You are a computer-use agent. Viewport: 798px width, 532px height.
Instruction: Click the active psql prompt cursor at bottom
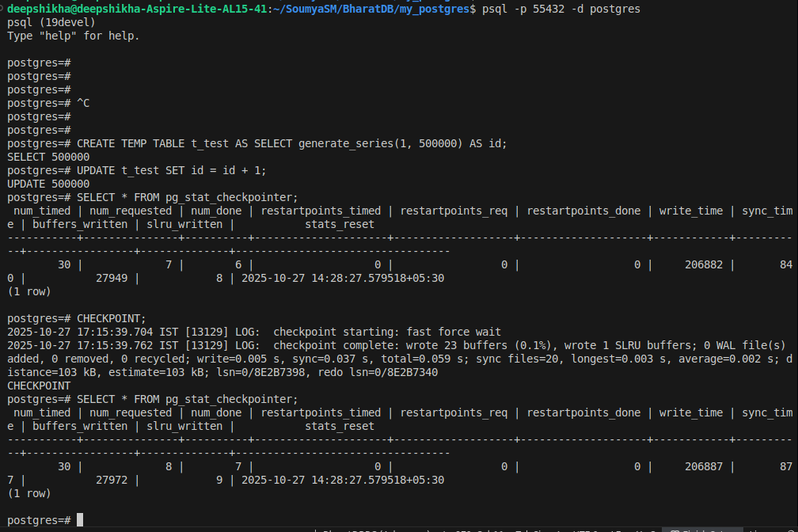click(x=80, y=520)
